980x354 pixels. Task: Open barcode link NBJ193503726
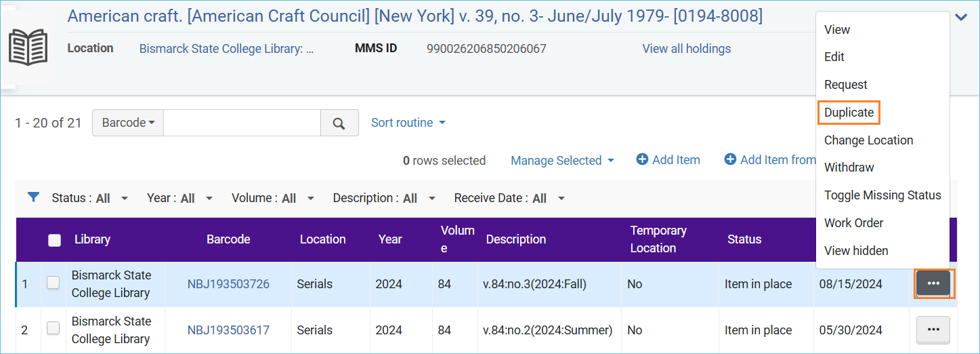(228, 284)
